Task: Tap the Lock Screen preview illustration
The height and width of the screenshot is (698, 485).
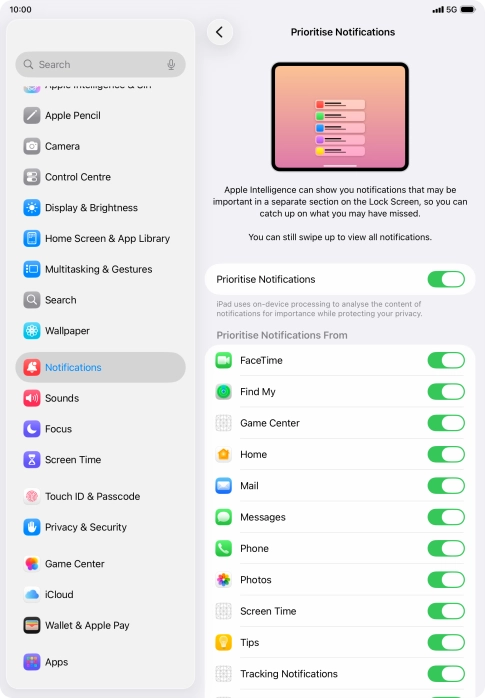Action: (x=340, y=117)
